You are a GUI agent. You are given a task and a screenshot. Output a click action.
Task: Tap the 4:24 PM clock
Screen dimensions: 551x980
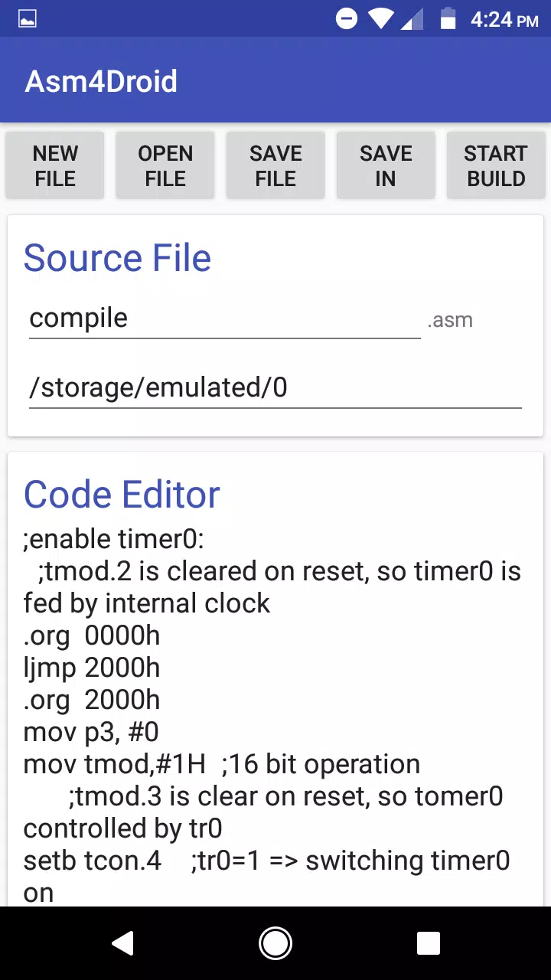point(504,20)
